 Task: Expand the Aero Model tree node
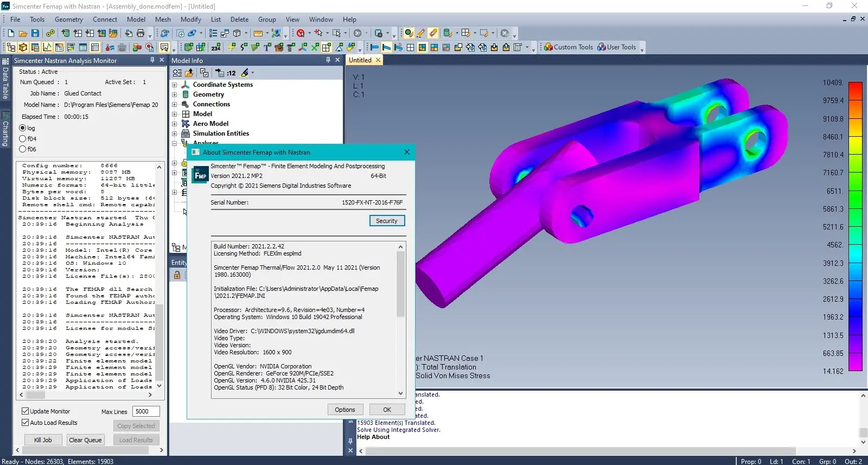coord(175,124)
